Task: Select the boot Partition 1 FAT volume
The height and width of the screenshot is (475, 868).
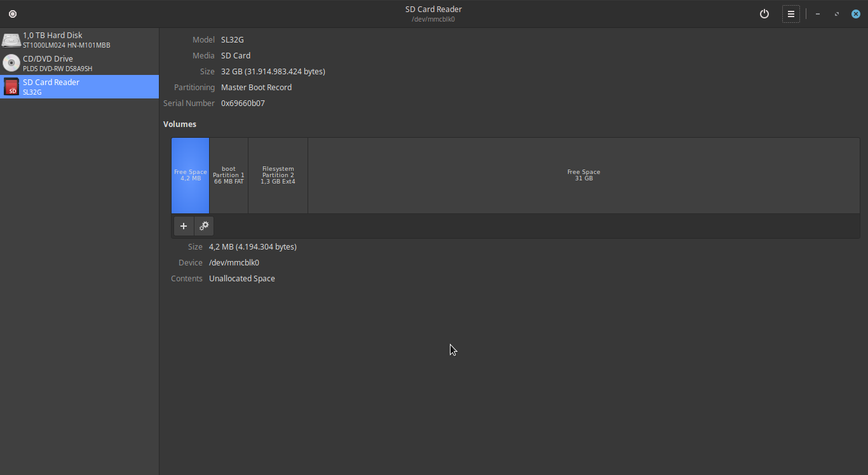Action: click(x=229, y=175)
